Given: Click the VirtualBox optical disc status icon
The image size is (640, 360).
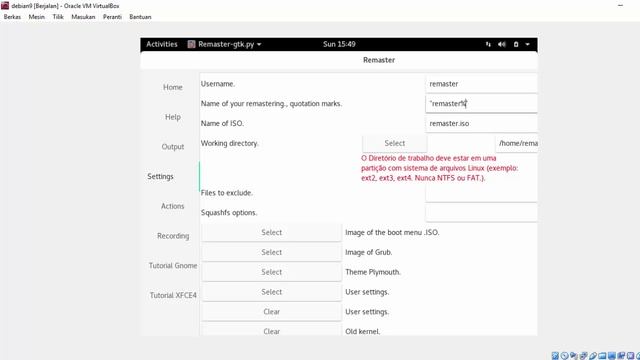Looking at the screenshot, I should [564, 356].
